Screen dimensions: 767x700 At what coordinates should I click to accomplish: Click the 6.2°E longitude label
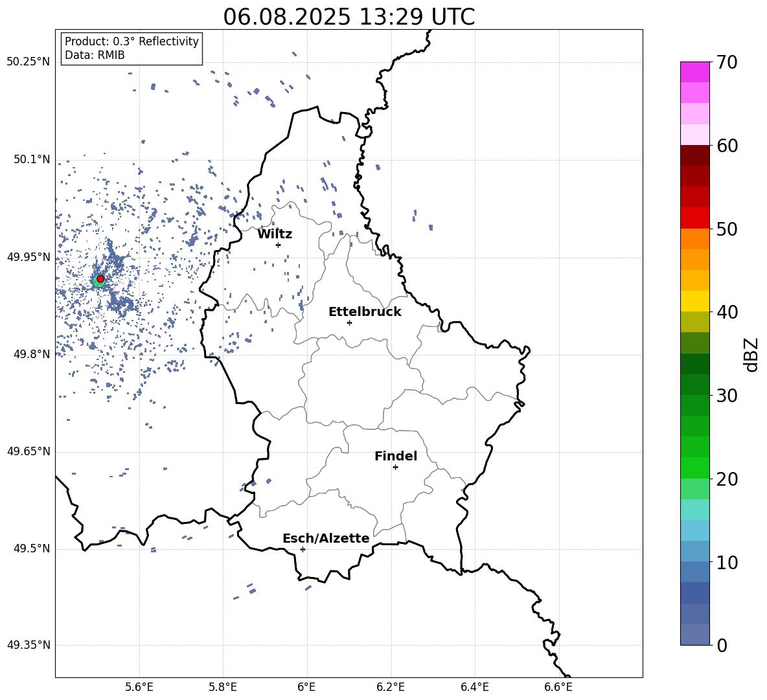point(391,688)
